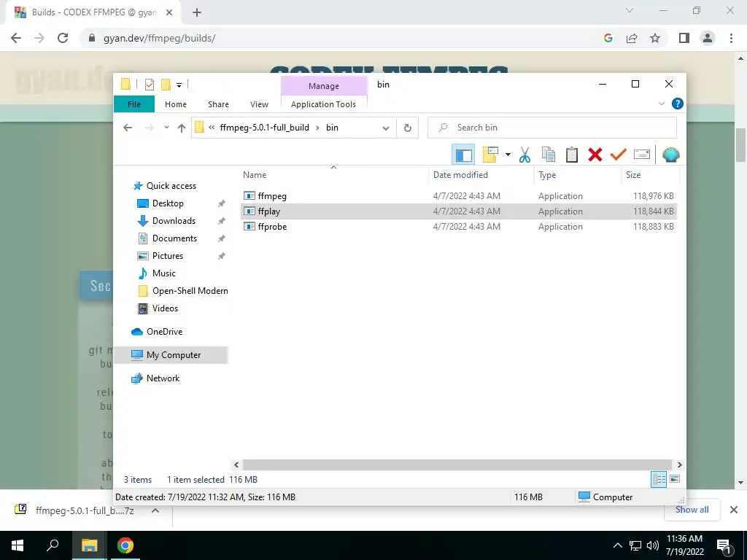This screenshot has height=560, width=747.
Task: Open Pictures in the navigation pane
Action: [x=167, y=256]
